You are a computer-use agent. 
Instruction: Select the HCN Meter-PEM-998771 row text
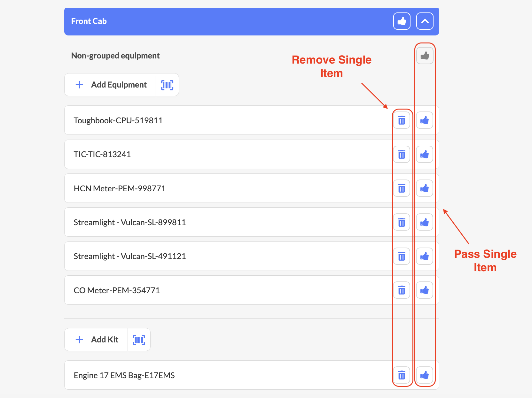120,188
